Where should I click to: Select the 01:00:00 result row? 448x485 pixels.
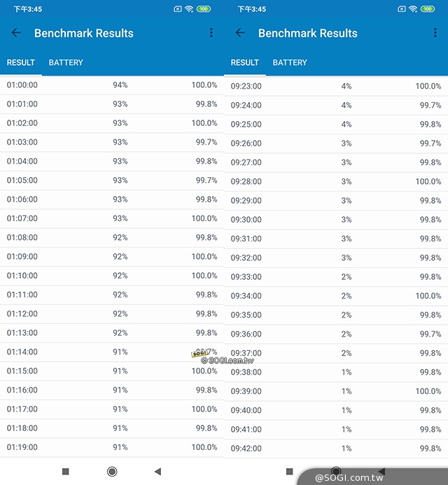(112, 85)
